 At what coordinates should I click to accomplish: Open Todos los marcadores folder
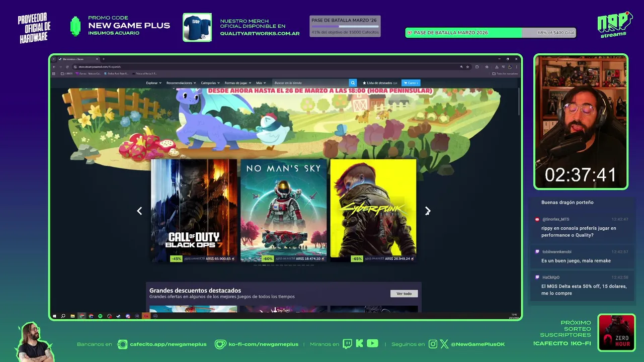tap(505, 73)
